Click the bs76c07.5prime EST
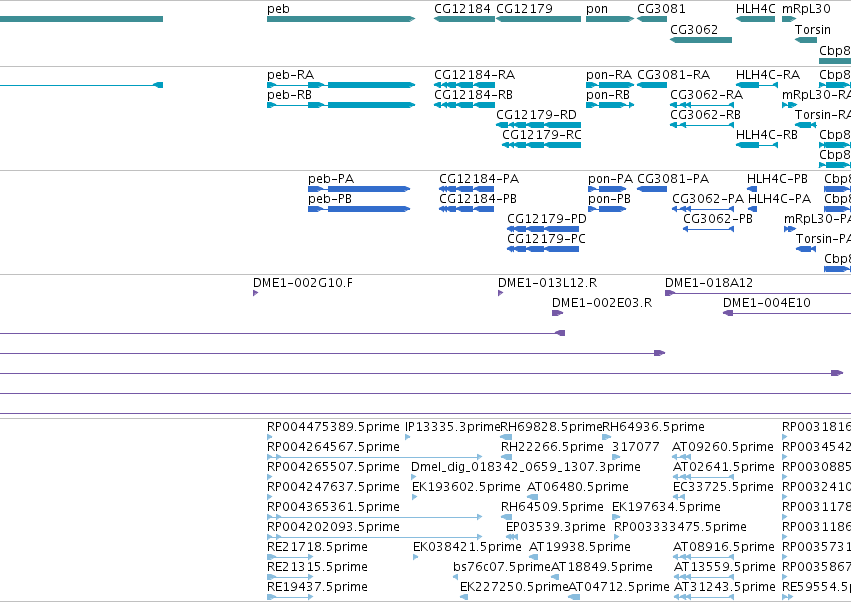The width and height of the screenshot is (851, 602). [x=455, y=577]
